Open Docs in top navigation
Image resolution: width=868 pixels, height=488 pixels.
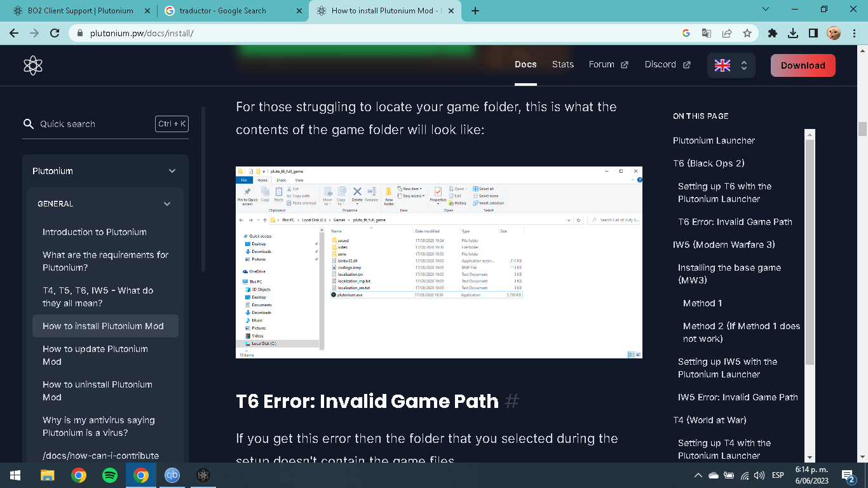point(526,64)
